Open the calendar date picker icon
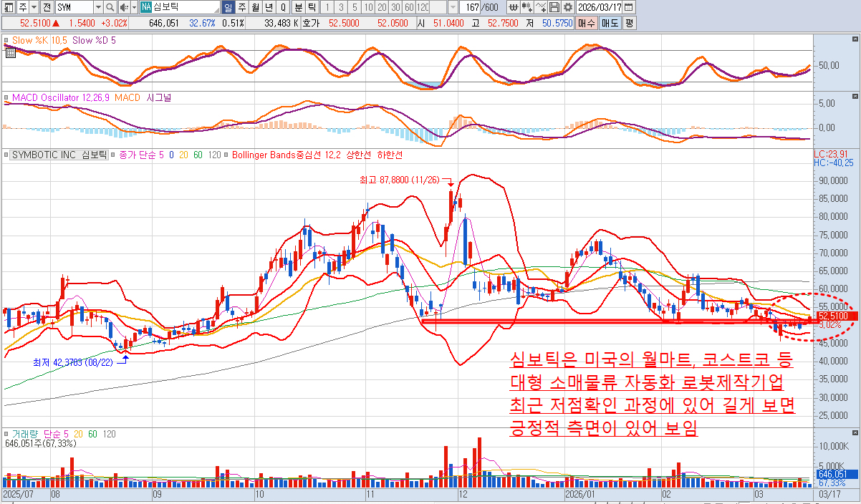 [x=628, y=7]
